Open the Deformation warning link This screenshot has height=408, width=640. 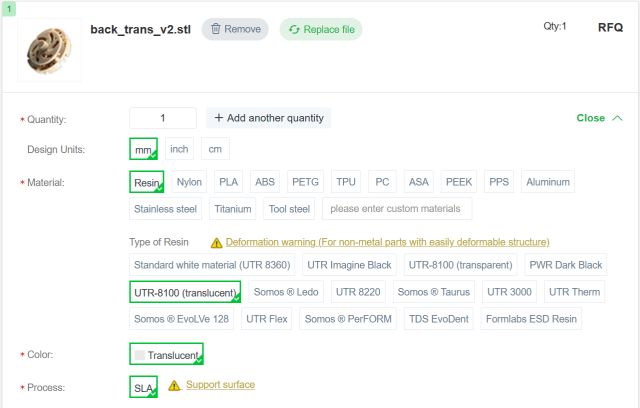click(x=387, y=242)
